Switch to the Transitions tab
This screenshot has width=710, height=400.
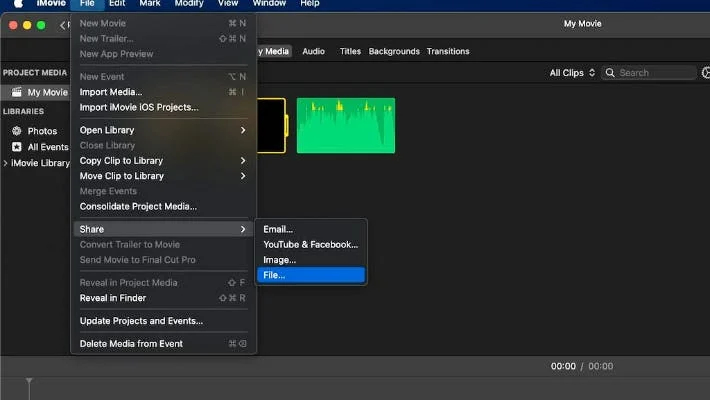[x=447, y=51]
